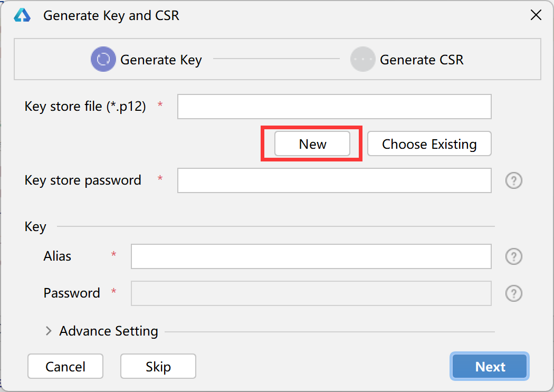Viewport: 554px width, 392px height.
Task: Proceed with the Next button
Action: [490, 366]
